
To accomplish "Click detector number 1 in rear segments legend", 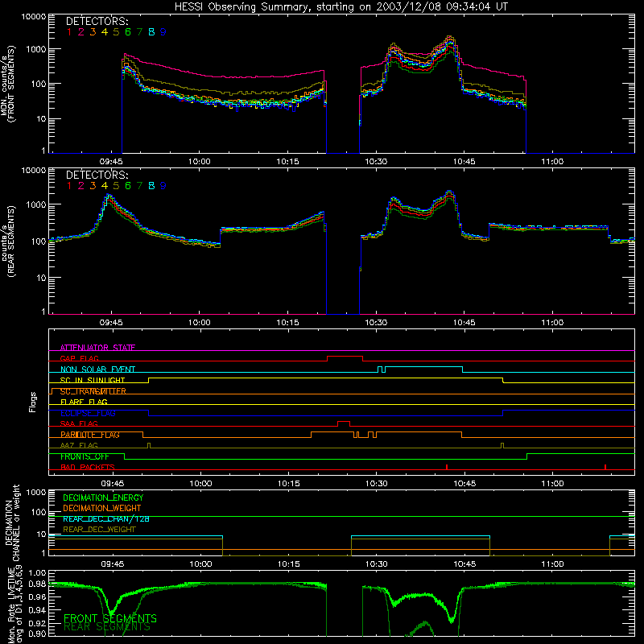I will click(x=69, y=186).
